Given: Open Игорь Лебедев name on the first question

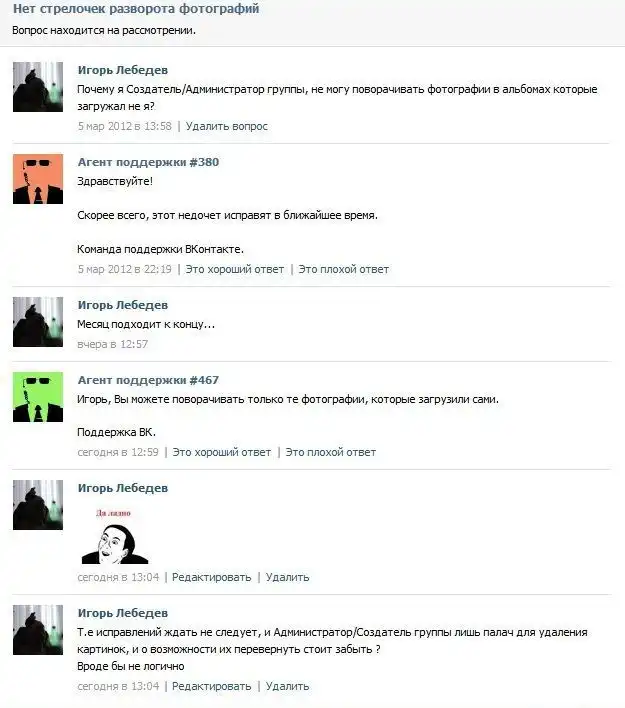Looking at the screenshot, I should 123,70.
